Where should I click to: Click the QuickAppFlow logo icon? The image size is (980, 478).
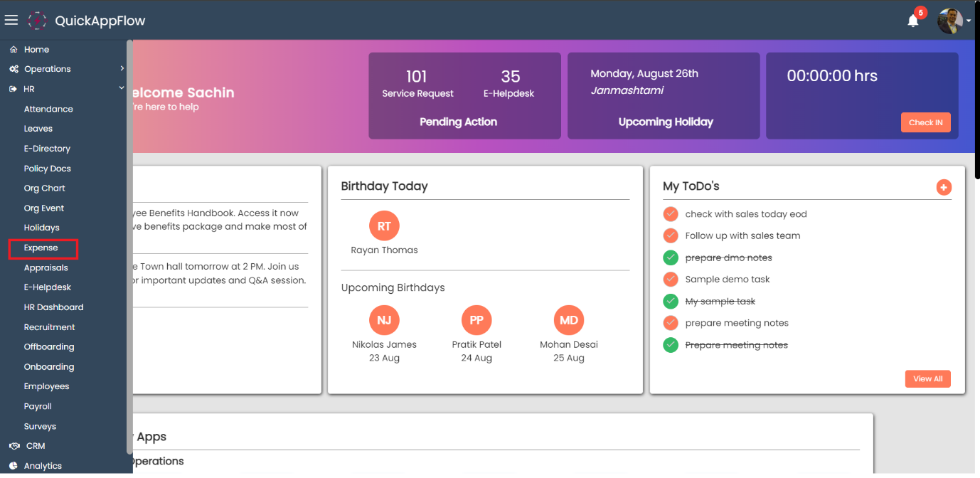click(37, 21)
